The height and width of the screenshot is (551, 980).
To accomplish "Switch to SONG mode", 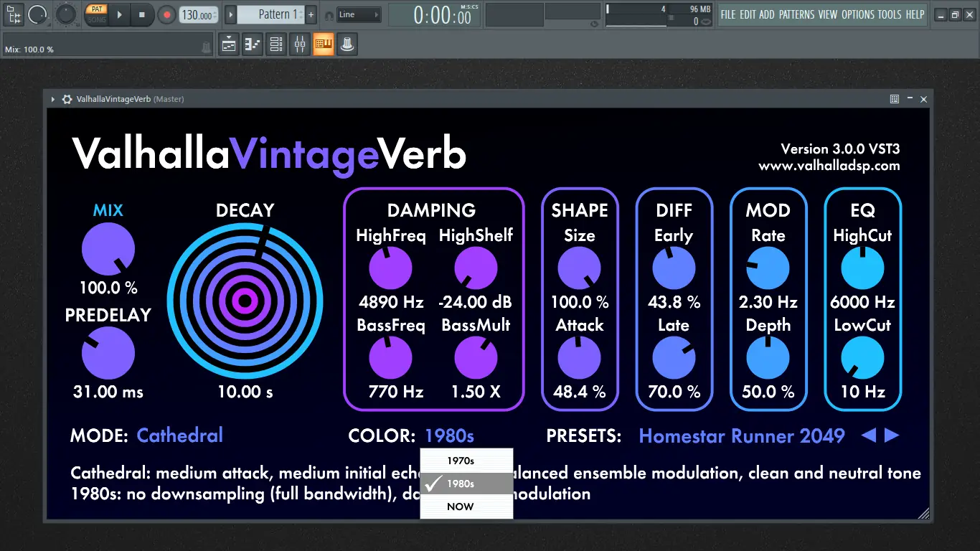I will (x=96, y=19).
